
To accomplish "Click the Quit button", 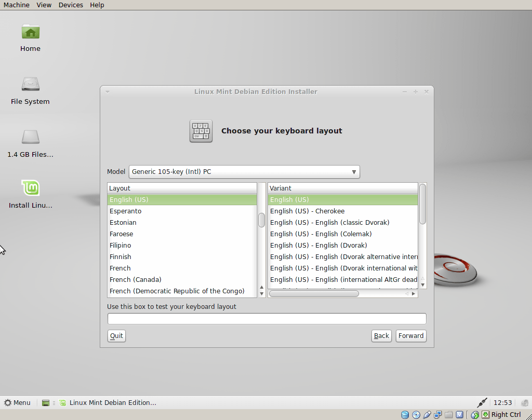I will tap(116, 335).
